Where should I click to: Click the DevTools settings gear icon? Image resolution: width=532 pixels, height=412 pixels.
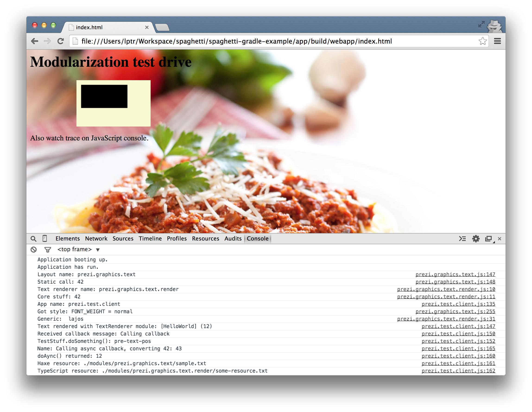[x=476, y=238]
